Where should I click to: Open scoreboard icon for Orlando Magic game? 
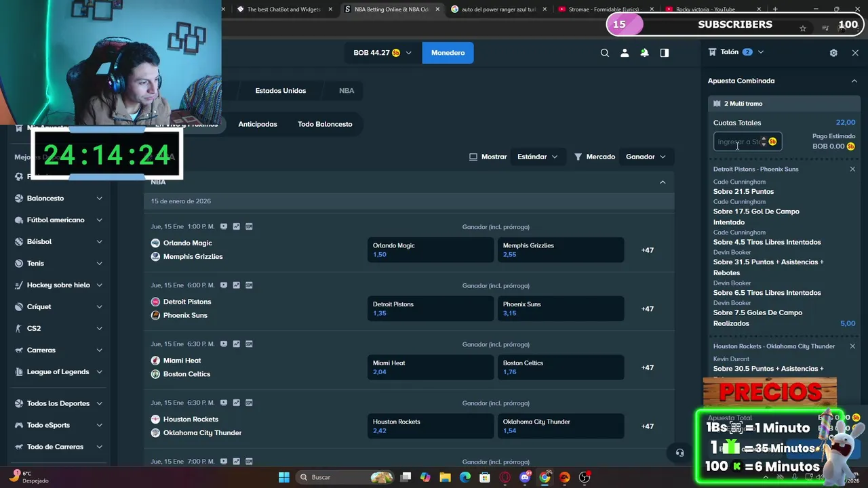point(249,226)
